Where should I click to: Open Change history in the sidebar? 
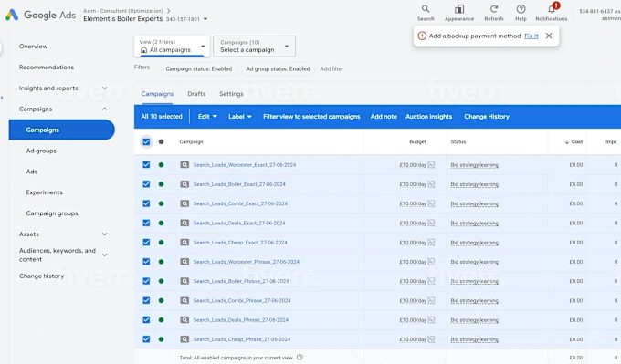pyautogui.click(x=41, y=276)
